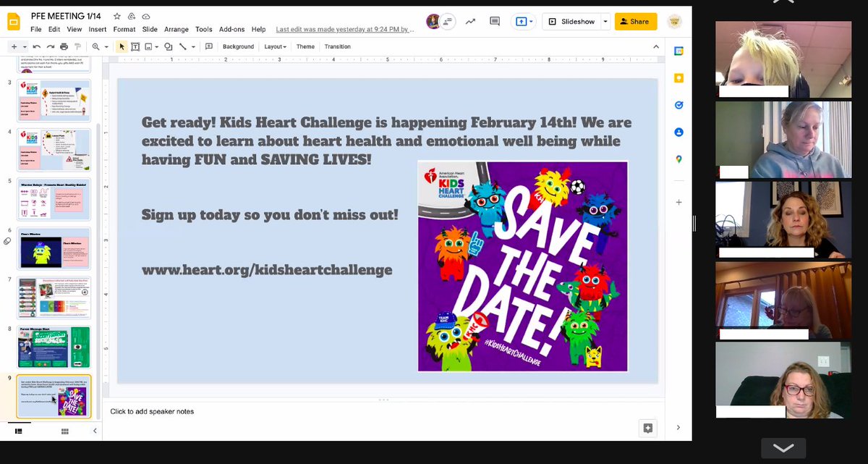
Task: Open the File menu
Action: 36,30
